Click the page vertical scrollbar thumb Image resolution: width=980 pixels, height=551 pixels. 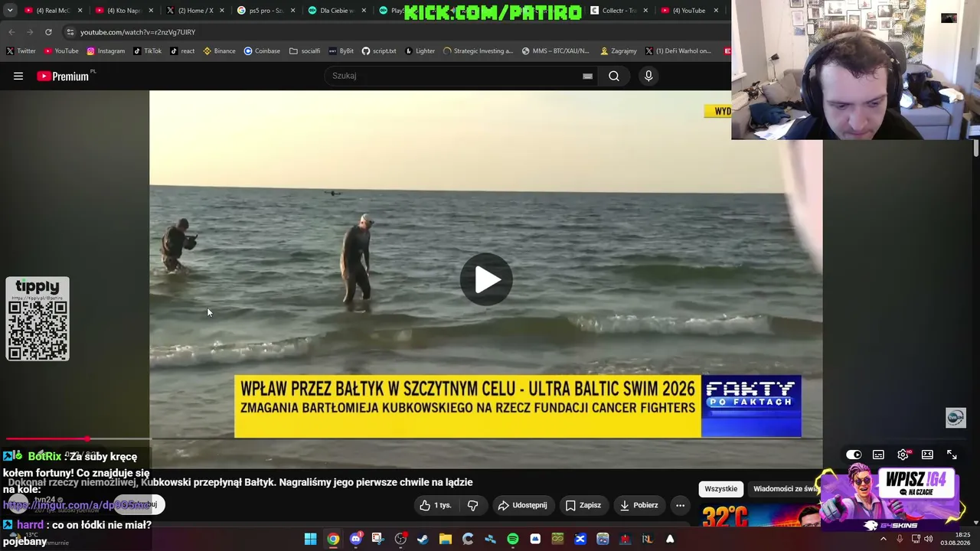[976, 148]
